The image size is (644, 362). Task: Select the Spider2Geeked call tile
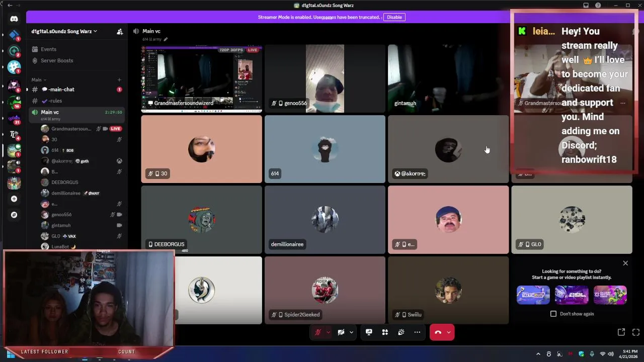[x=325, y=290]
